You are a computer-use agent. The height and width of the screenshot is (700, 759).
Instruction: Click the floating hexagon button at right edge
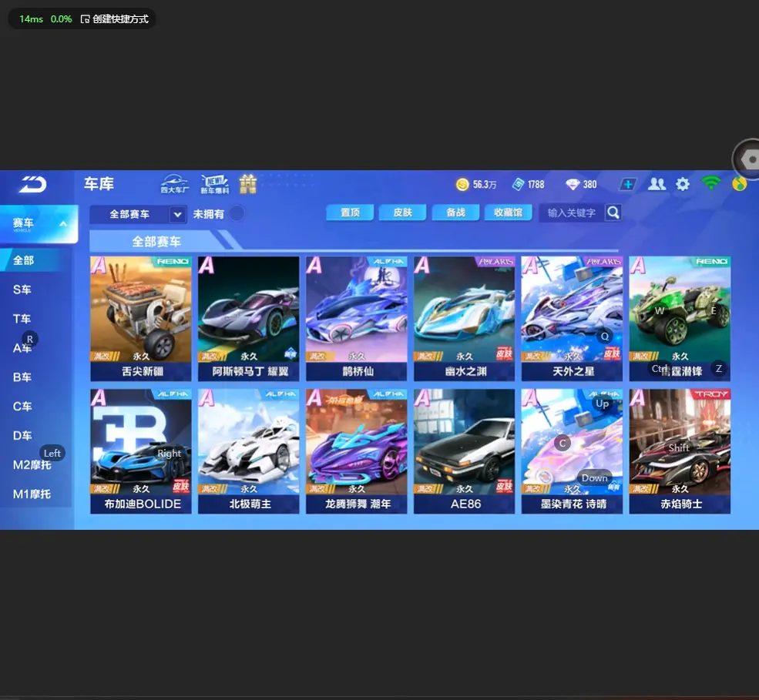(x=747, y=159)
